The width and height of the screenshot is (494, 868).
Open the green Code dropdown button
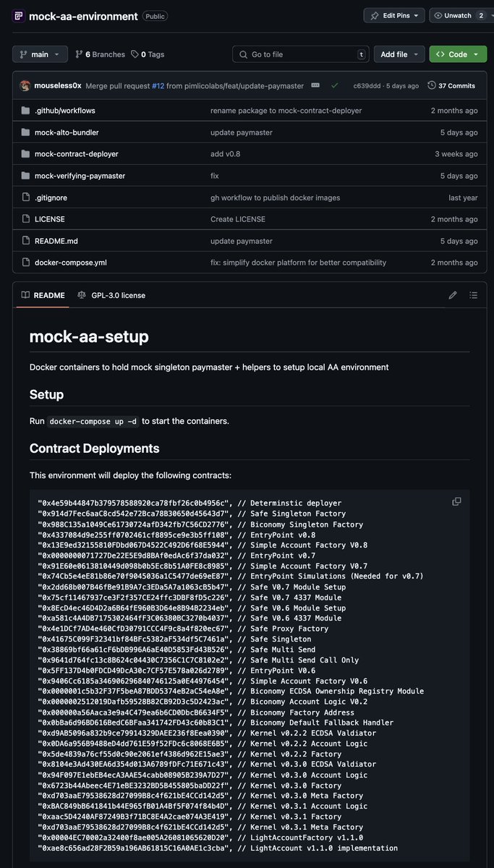458,54
